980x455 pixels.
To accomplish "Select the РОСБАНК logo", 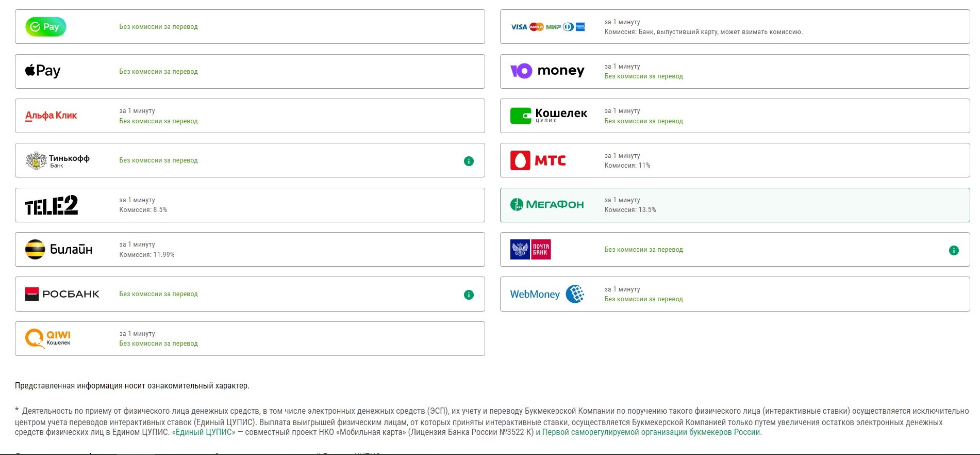I will [x=62, y=294].
